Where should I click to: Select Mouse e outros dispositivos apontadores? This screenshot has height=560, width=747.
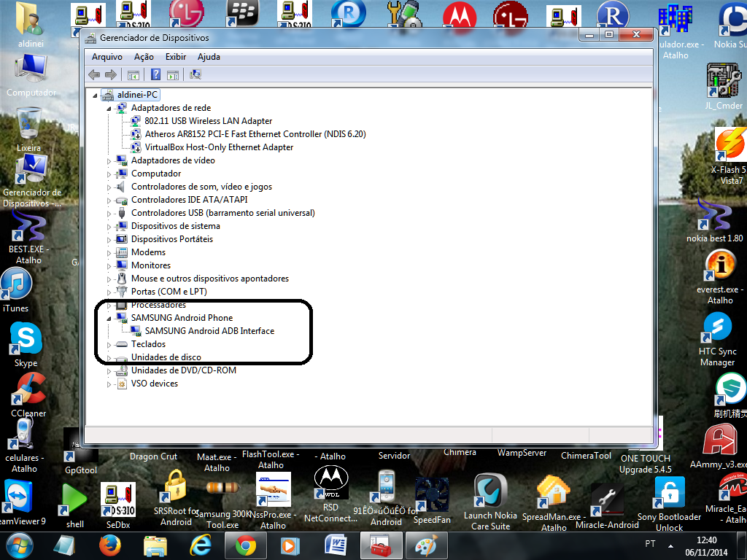tap(209, 279)
